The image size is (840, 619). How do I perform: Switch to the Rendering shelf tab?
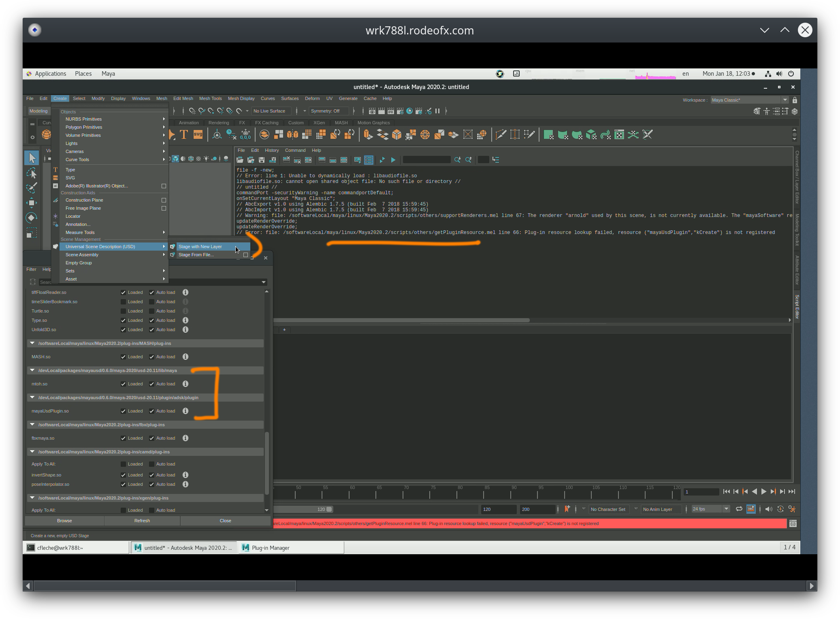coord(219,122)
